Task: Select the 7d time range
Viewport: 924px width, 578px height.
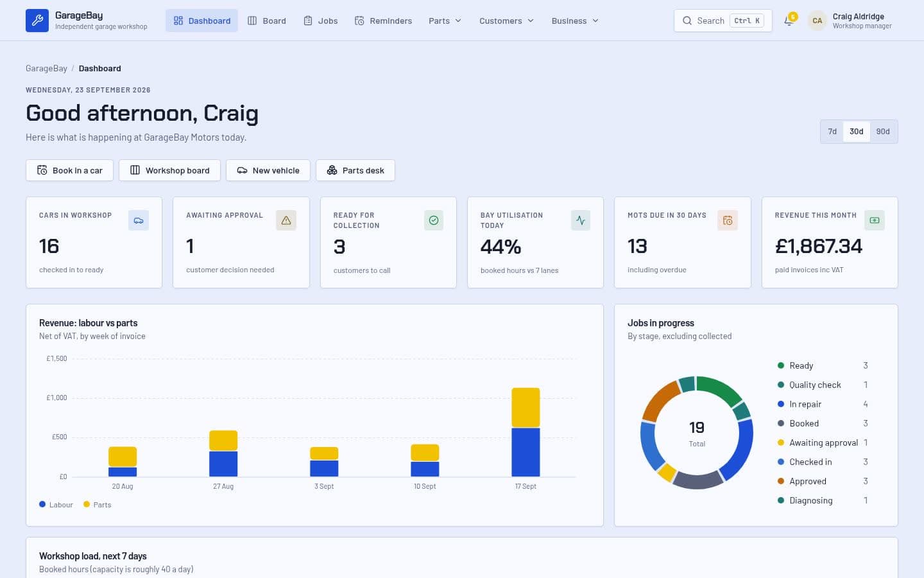Action: point(832,132)
